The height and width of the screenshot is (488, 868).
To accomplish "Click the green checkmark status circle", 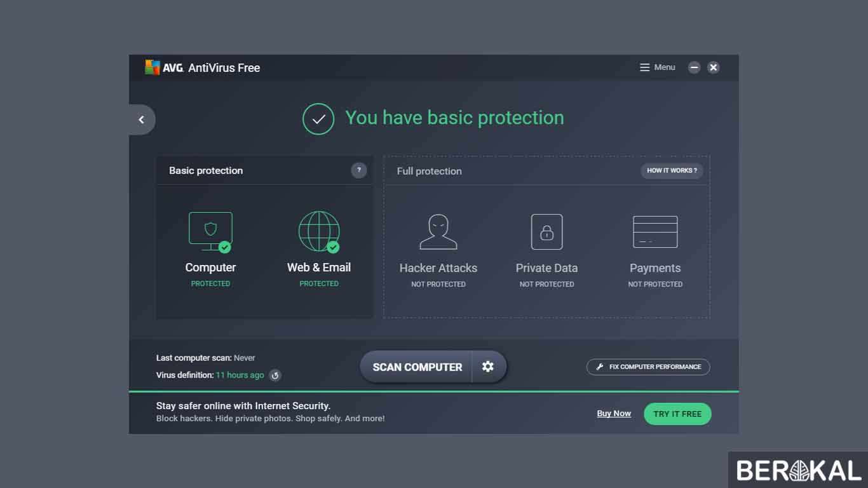I will pyautogui.click(x=318, y=119).
